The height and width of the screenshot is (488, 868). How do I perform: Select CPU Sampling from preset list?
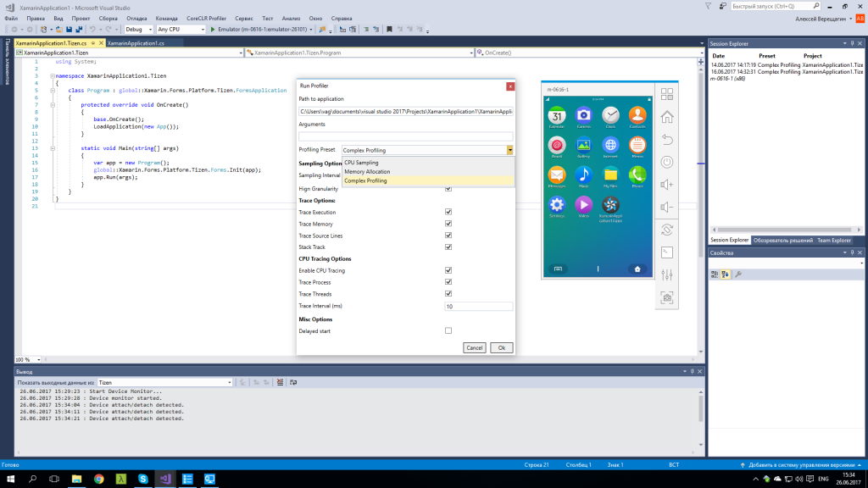point(428,163)
